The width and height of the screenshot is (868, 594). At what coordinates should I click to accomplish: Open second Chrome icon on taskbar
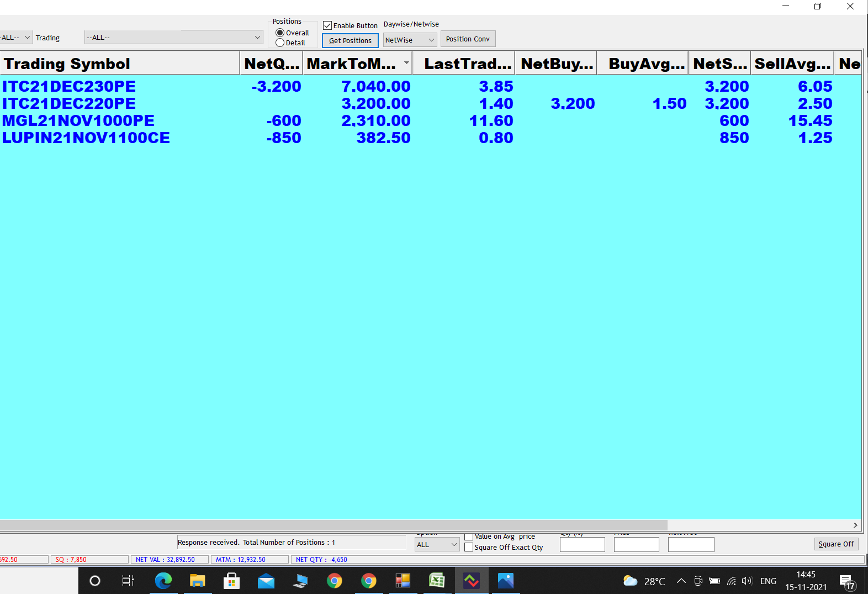[369, 581]
